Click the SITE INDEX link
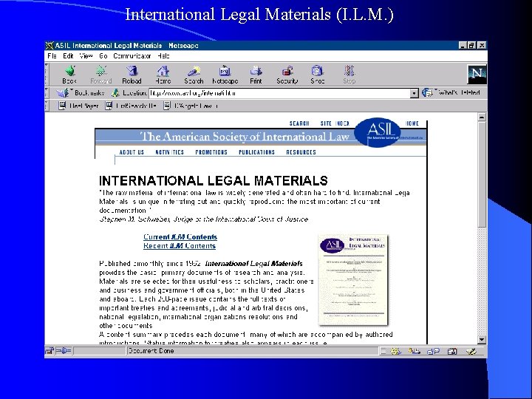Image resolution: width=532 pixels, height=399 pixels. (335, 123)
